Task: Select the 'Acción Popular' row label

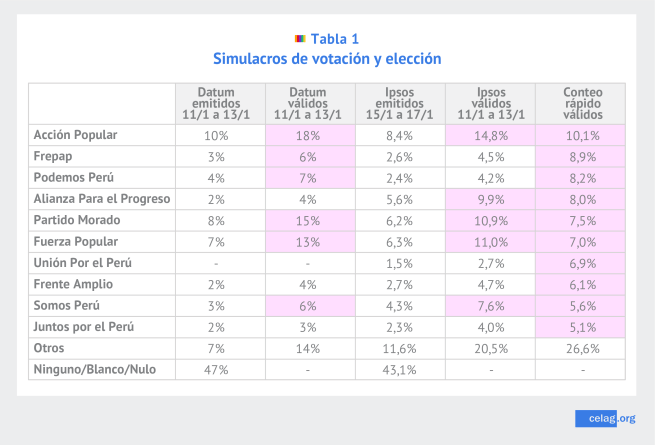Action: pyautogui.click(x=76, y=134)
